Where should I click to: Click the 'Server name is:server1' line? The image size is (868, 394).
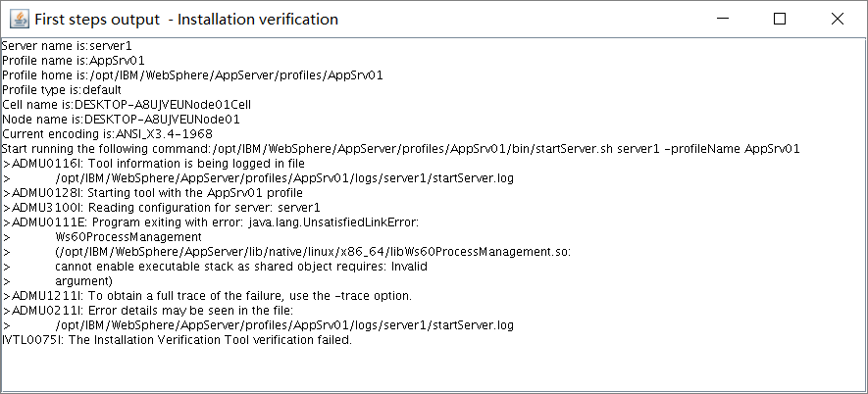click(67, 45)
